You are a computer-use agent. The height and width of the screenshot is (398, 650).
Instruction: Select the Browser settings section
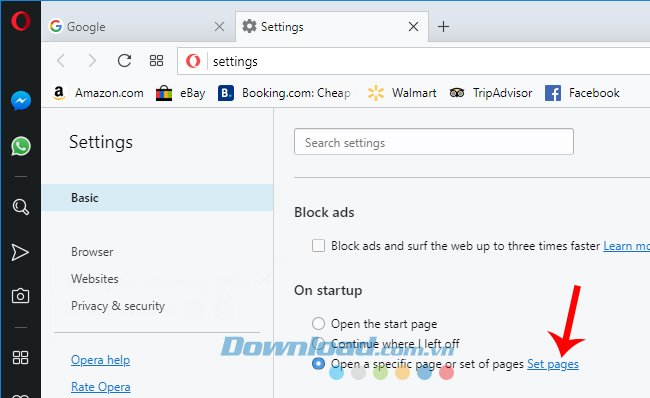pos(92,252)
